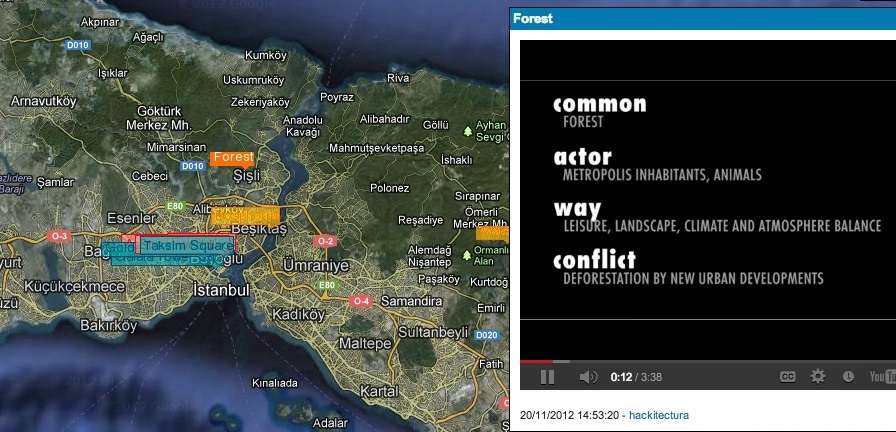Click the Kadıköy map label
Image resolution: width=896 pixels, height=432 pixels.
(x=298, y=314)
